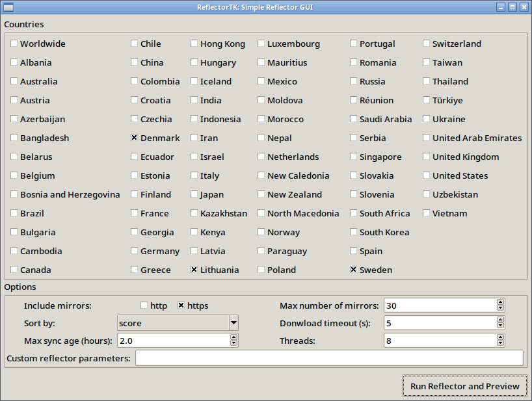Decrease Threads value with down arrow
Screen dimensions: 532x401
pos(500,344)
